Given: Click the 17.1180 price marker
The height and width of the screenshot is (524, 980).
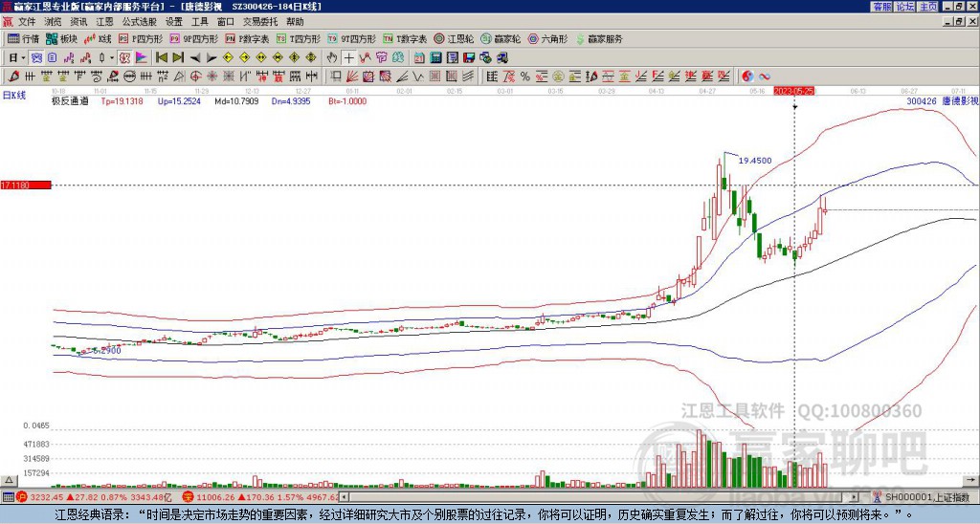Looking at the screenshot, I should click(x=26, y=186).
